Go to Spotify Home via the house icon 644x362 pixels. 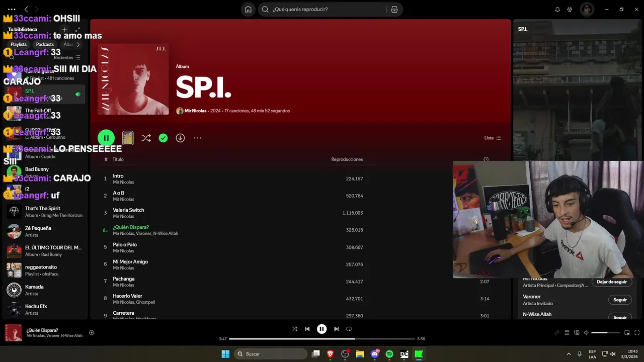(x=248, y=9)
